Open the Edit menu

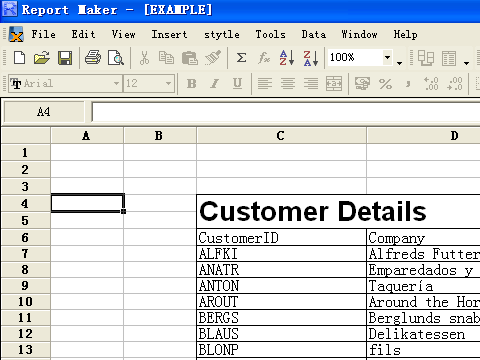coord(83,34)
